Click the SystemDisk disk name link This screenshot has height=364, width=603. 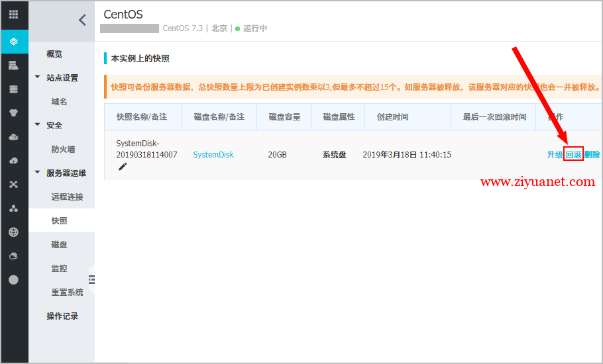[213, 155]
